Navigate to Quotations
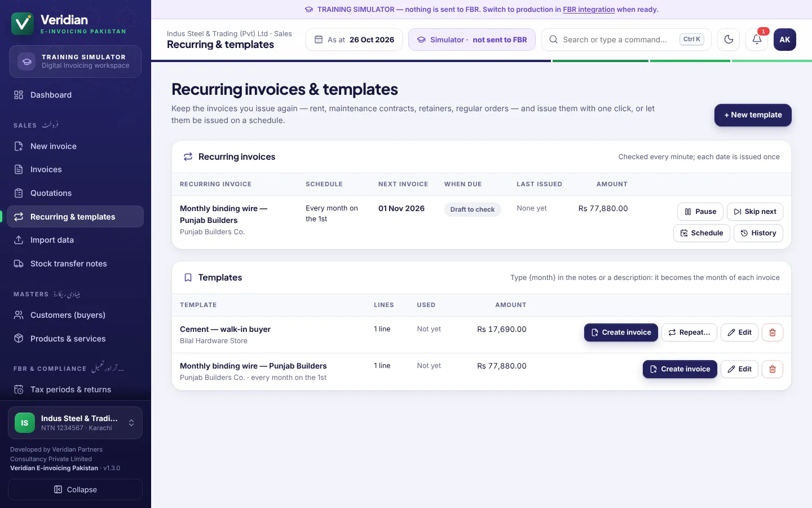Viewport: 812px width, 508px height. pos(75,193)
